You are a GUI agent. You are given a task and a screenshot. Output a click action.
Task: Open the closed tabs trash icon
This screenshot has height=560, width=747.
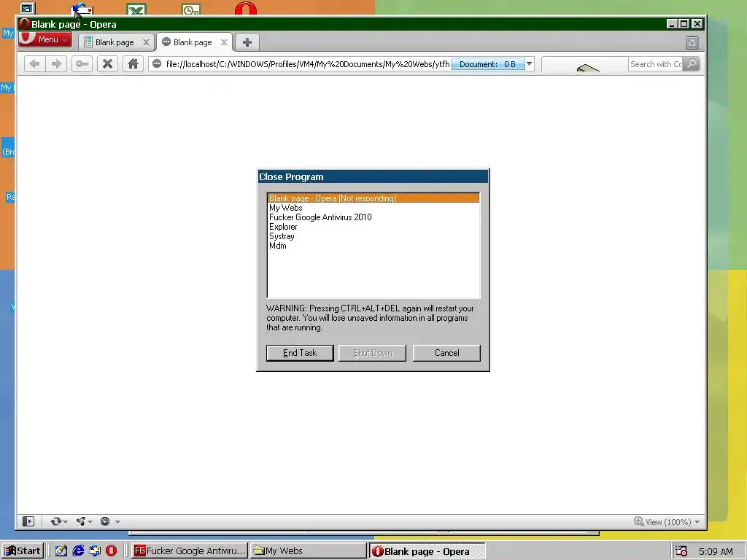click(x=692, y=43)
